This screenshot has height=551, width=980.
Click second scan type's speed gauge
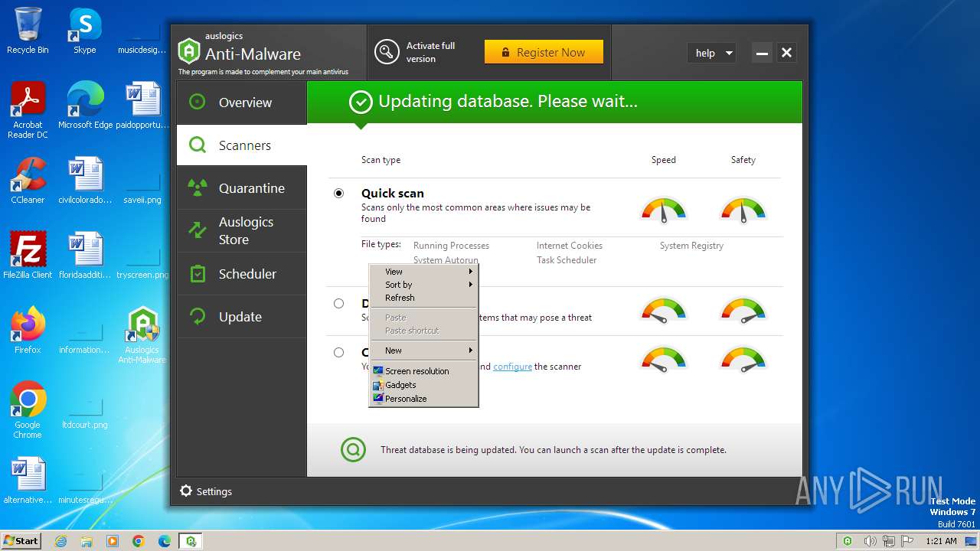(x=664, y=311)
